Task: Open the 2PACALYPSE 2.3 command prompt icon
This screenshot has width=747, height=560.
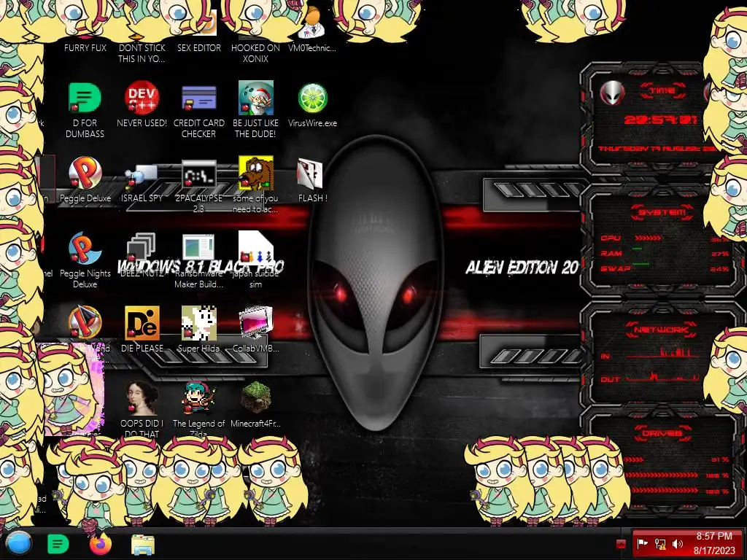Action: 198,174
